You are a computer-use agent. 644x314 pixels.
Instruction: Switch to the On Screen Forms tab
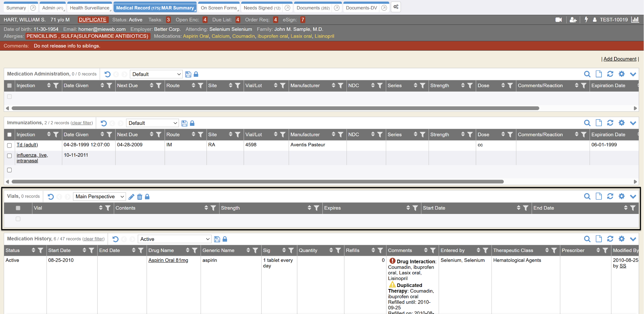[x=219, y=8]
